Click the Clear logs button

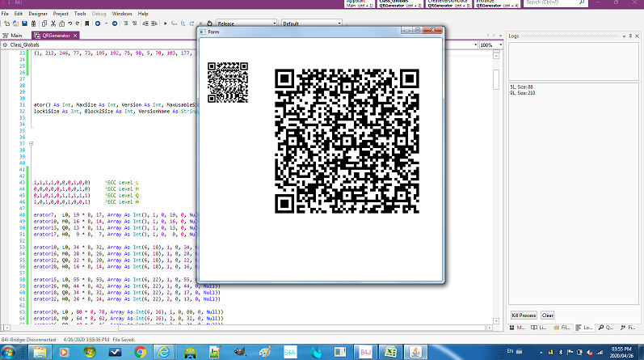pos(548,316)
